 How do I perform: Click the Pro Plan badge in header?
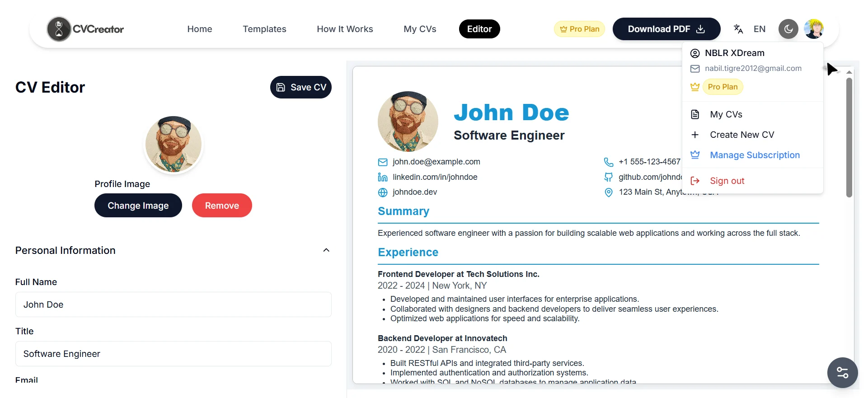(x=579, y=29)
